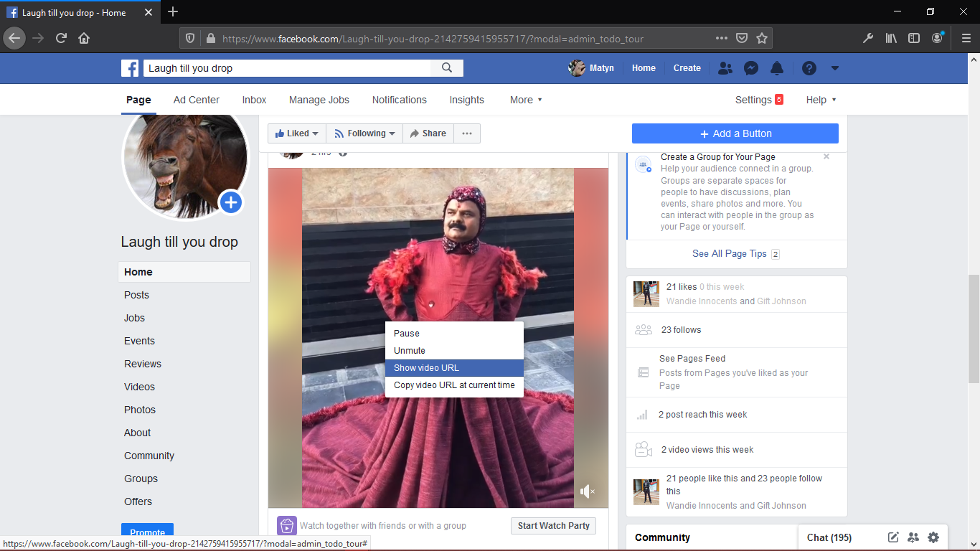980x551 pixels.
Task: Open Offers in left sidebar
Action: click(x=138, y=501)
